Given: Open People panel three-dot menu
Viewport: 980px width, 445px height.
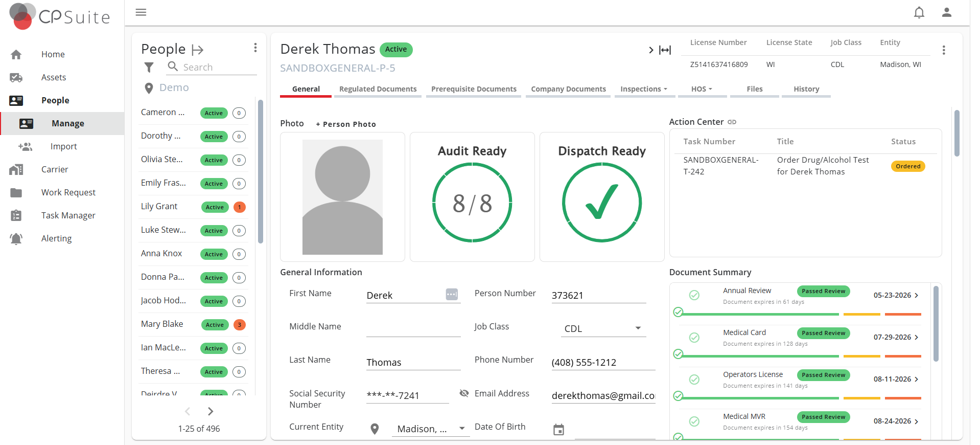Looking at the screenshot, I should (x=255, y=48).
